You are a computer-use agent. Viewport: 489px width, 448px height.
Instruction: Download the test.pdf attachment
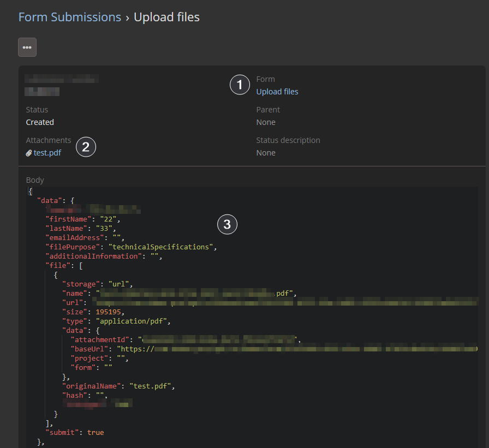click(x=47, y=153)
